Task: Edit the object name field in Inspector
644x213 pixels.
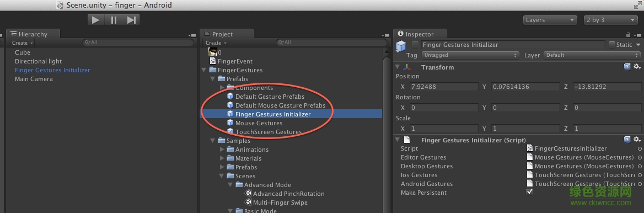Action: click(x=513, y=44)
